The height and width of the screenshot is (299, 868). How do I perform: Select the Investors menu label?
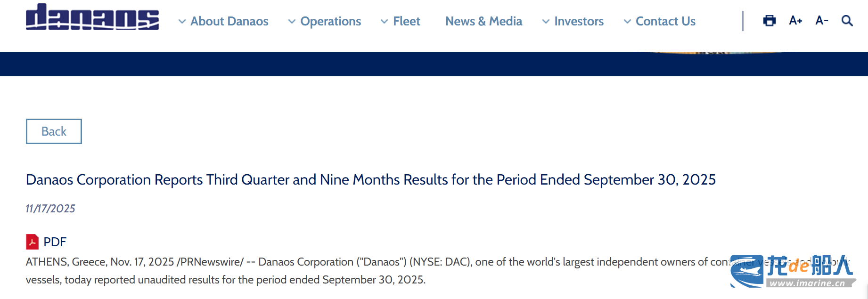579,21
